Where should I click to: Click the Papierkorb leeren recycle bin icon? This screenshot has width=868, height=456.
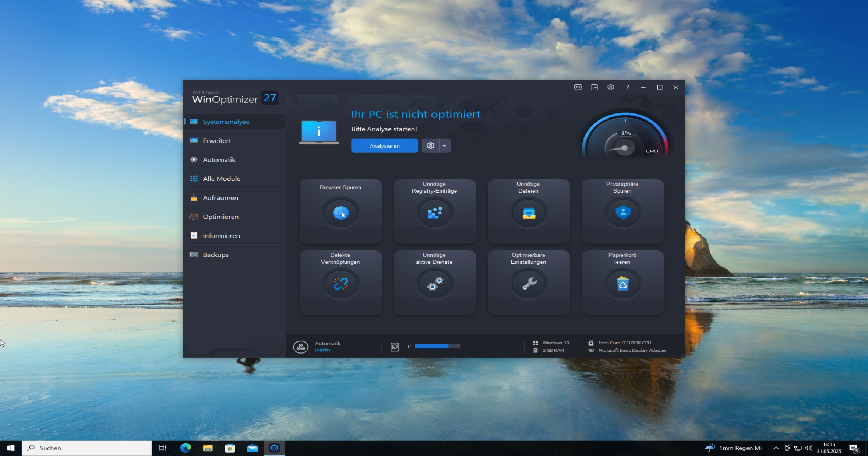(623, 284)
